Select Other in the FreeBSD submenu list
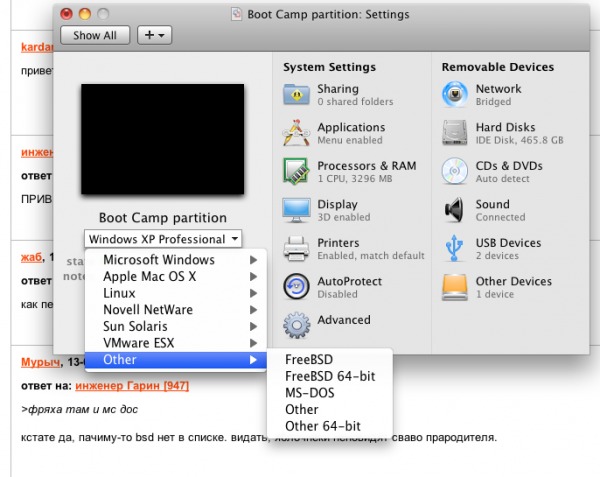 (330, 410)
